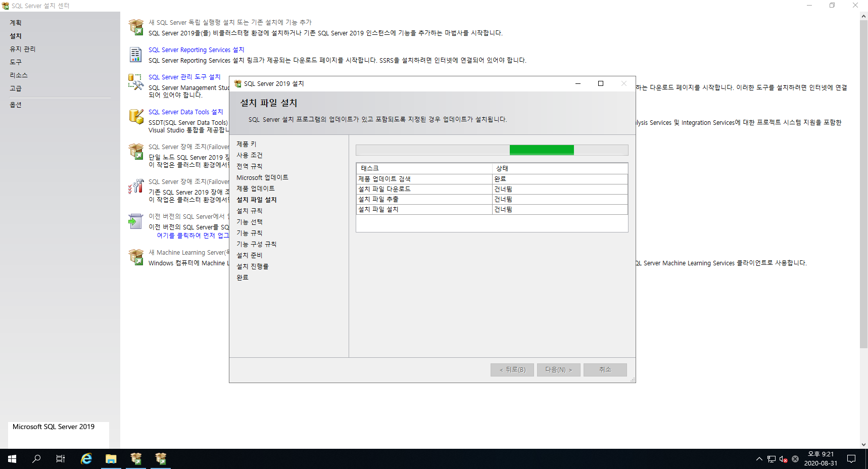Viewport: 868px width, 469px height.
Task: Click the 취소 cancel button
Action: coord(605,370)
